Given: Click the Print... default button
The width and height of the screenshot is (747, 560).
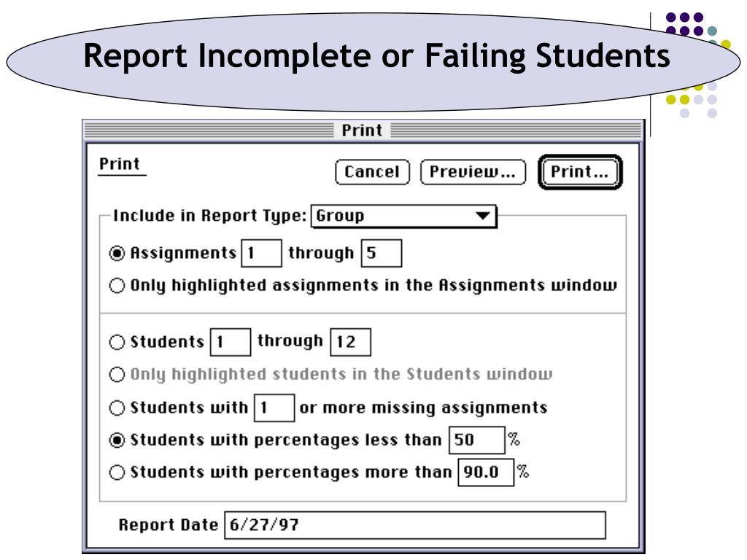Looking at the screenshot, I should pyautogui.click(x=580, y=172).
